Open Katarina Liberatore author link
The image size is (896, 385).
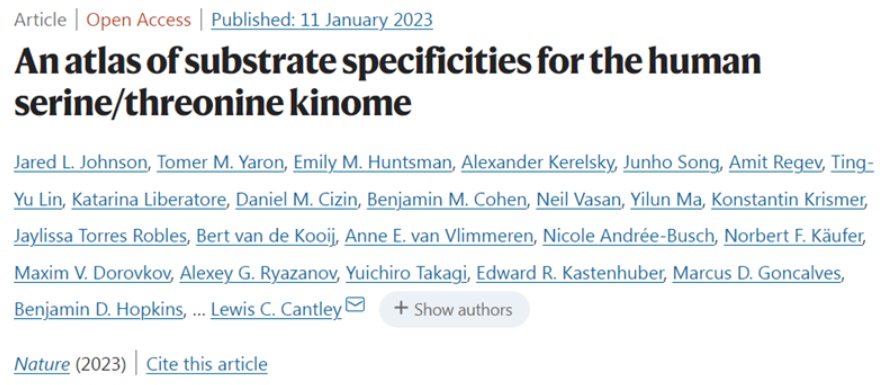149,200
